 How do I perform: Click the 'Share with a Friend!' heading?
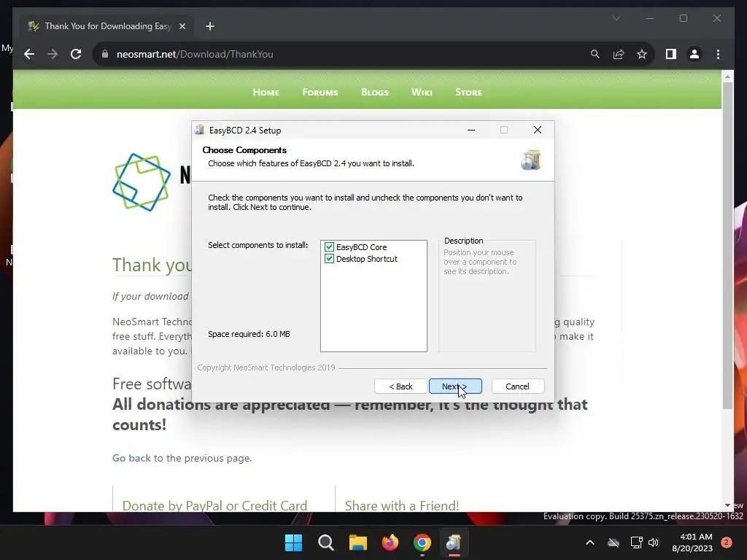(x=402, y=505)
